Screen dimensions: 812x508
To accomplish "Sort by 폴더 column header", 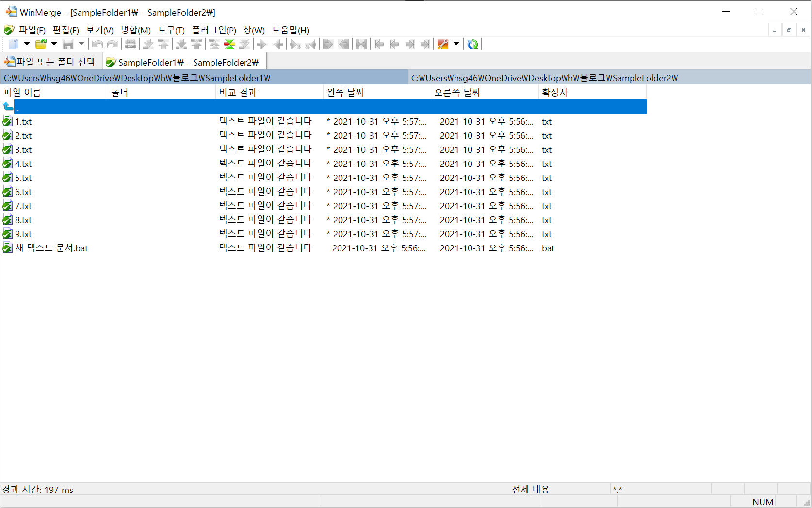I will click(x=162, y=92).
